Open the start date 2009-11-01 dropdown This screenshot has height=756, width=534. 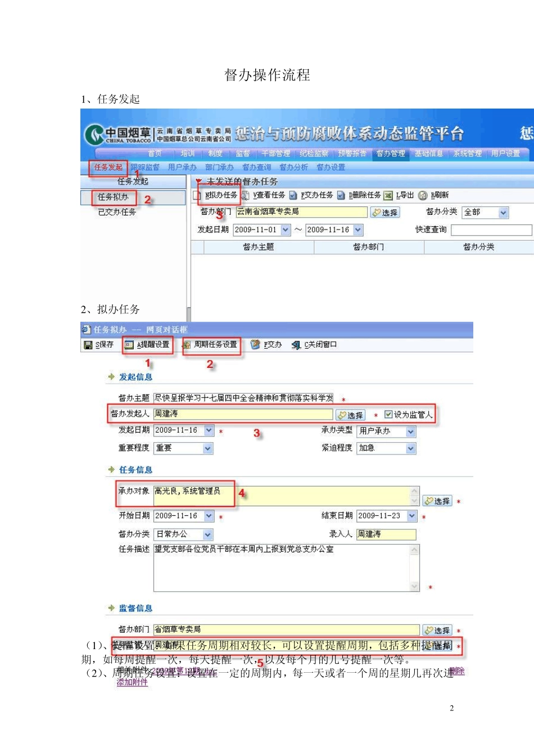click(286, 229)
